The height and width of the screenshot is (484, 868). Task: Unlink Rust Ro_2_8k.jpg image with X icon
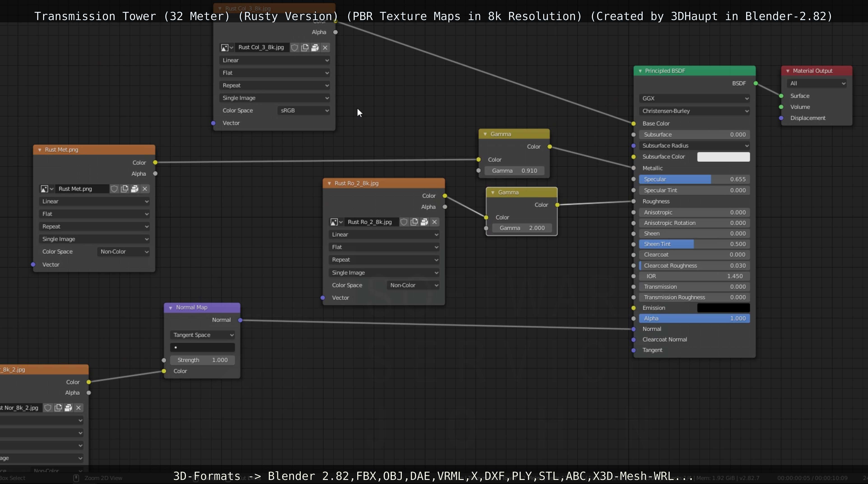pyautogui.click(x=434, y=222)
